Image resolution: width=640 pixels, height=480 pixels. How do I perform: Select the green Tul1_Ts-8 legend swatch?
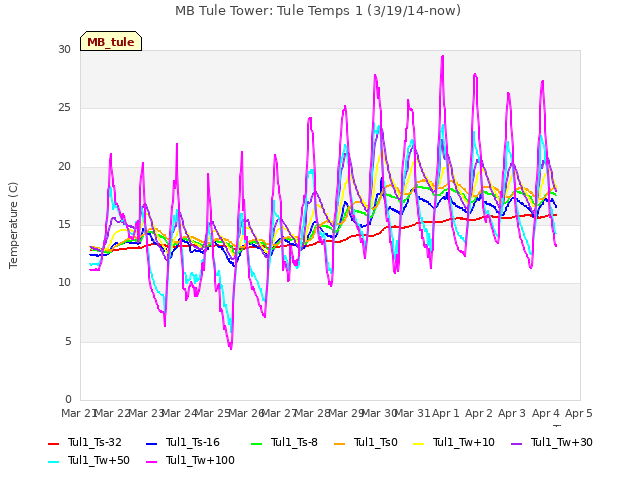point(256,443)
